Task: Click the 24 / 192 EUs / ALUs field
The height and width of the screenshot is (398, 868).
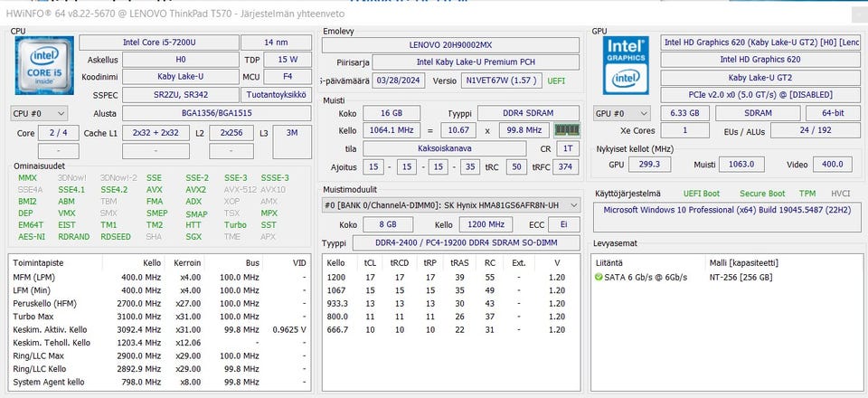Action: click(815, 130)
